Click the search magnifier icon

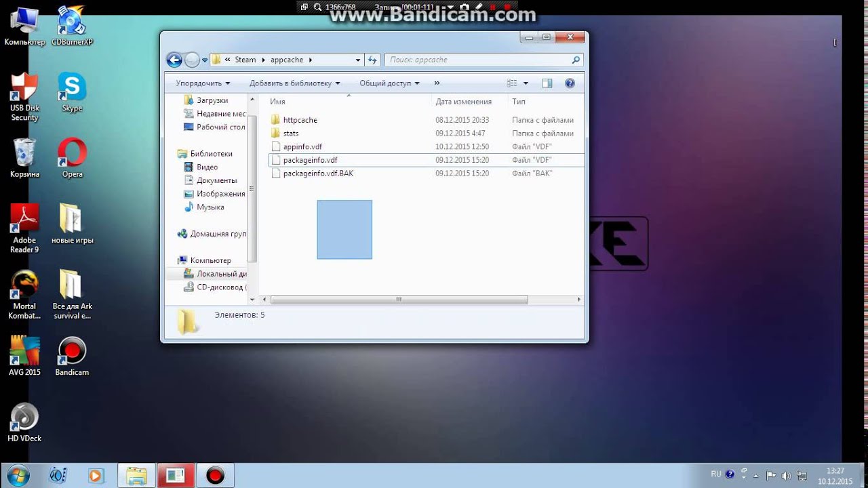point(576,60)
